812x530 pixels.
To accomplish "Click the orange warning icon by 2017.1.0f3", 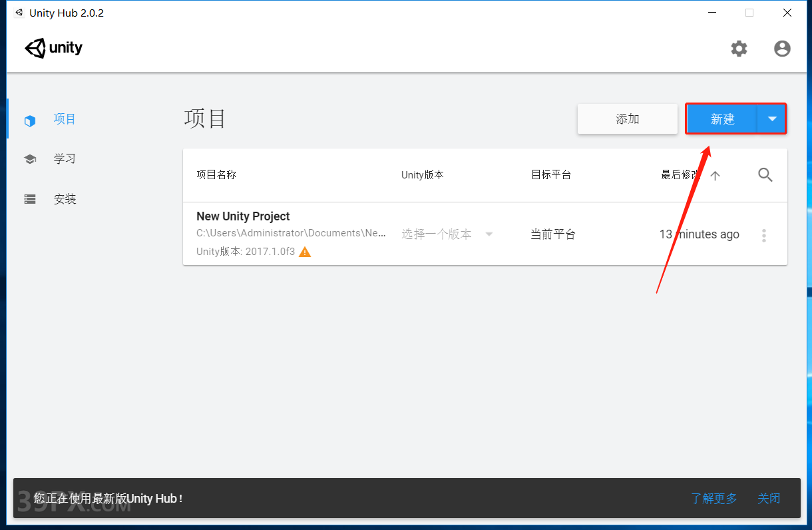I will [x=305, y=252].
